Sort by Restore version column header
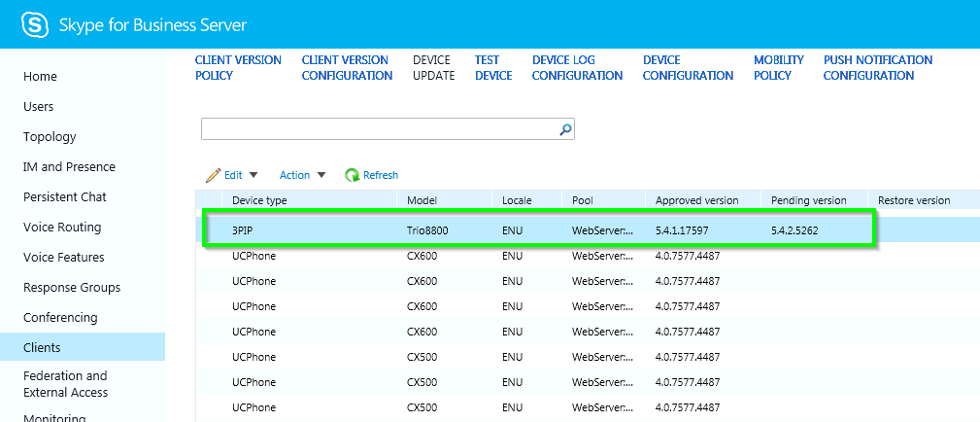 (914, 200)
